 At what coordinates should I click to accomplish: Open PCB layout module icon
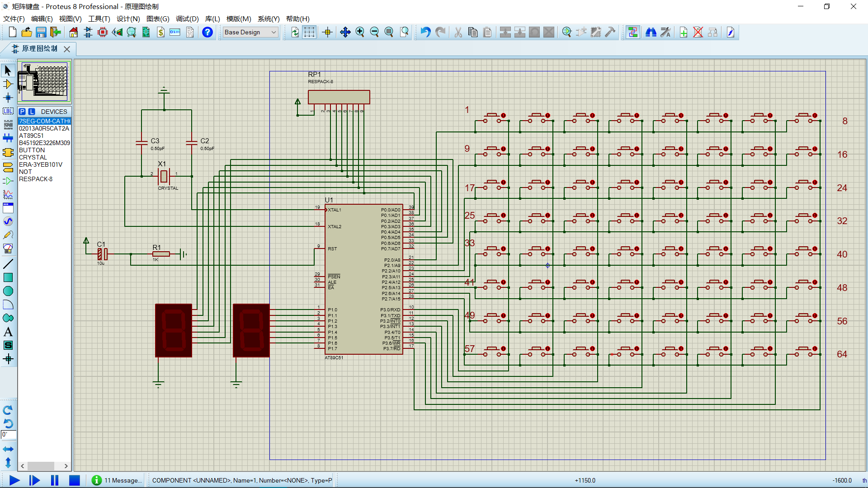point(103,32)
